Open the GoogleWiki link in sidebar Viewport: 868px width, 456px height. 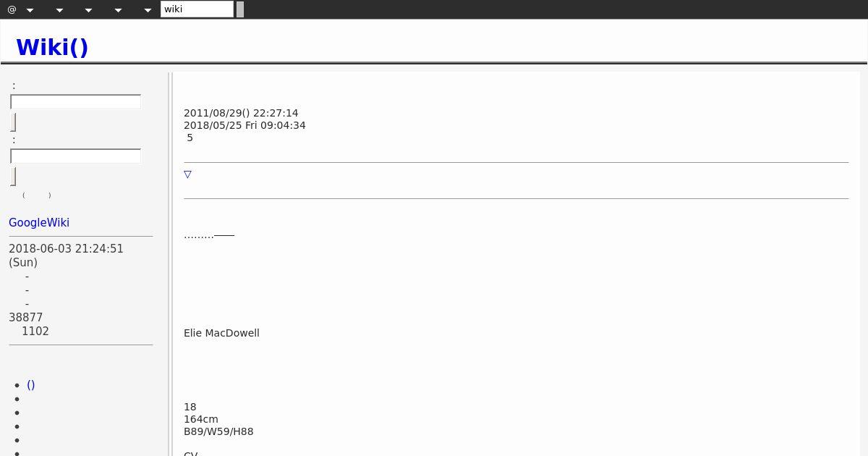pyautogui.click(x=39, y=223)
